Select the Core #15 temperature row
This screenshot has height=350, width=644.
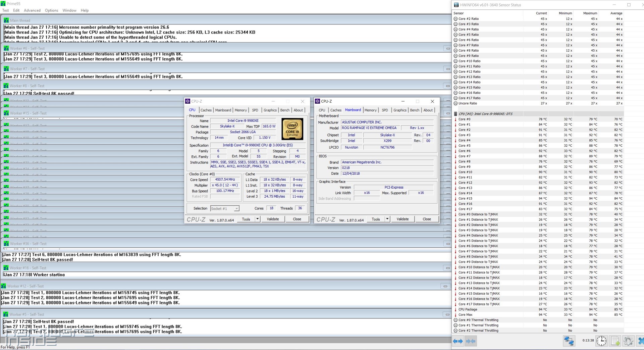(x=538, y=198)
